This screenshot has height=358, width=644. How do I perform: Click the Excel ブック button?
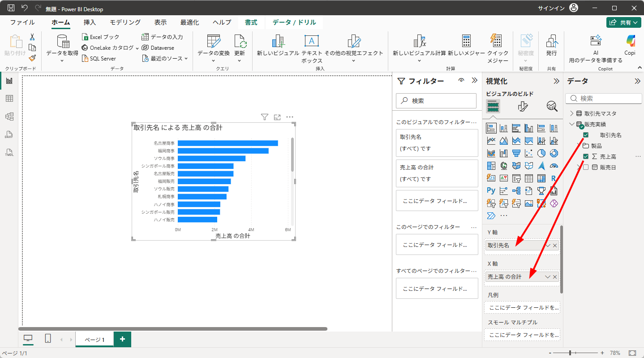click(101, 37)
